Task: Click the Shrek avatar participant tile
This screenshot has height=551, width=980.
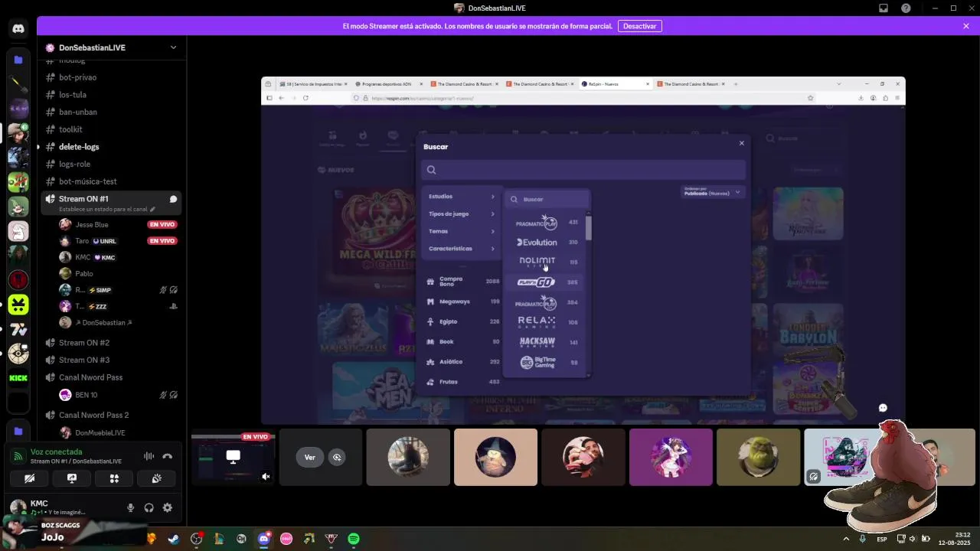Action: coord(758,457)
